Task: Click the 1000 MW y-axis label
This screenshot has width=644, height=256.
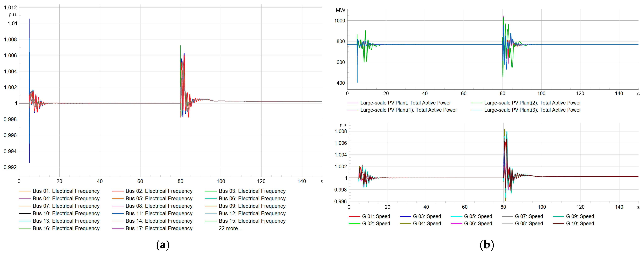Action: point(339,21)
